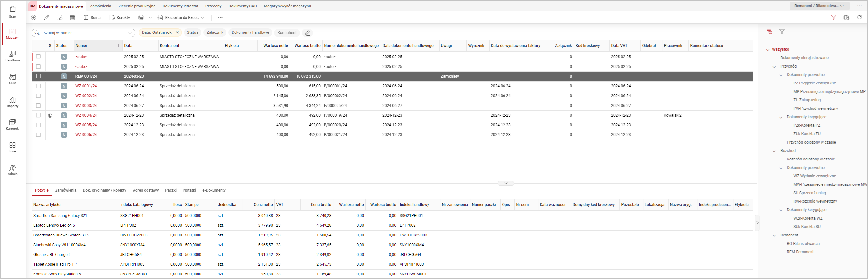Click the Załącznik filter chip
Image resolution: width=868 pixels, height=279 pixels.
215,33
